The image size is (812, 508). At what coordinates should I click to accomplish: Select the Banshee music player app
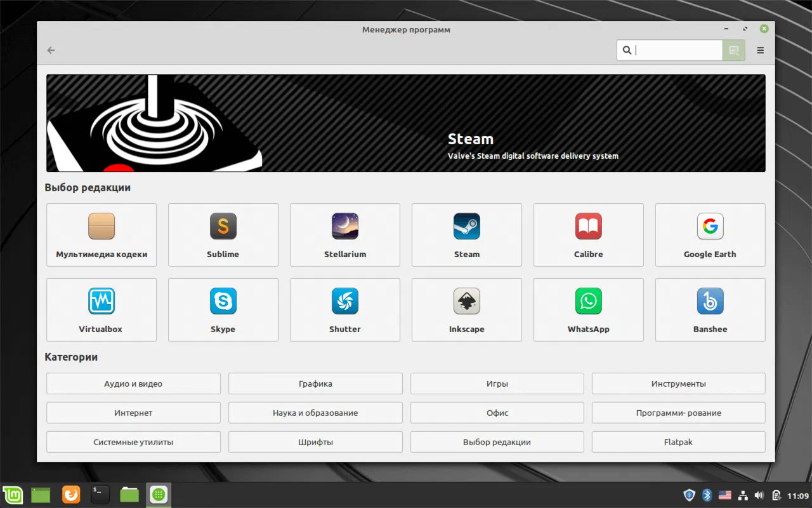pos(710,310)
